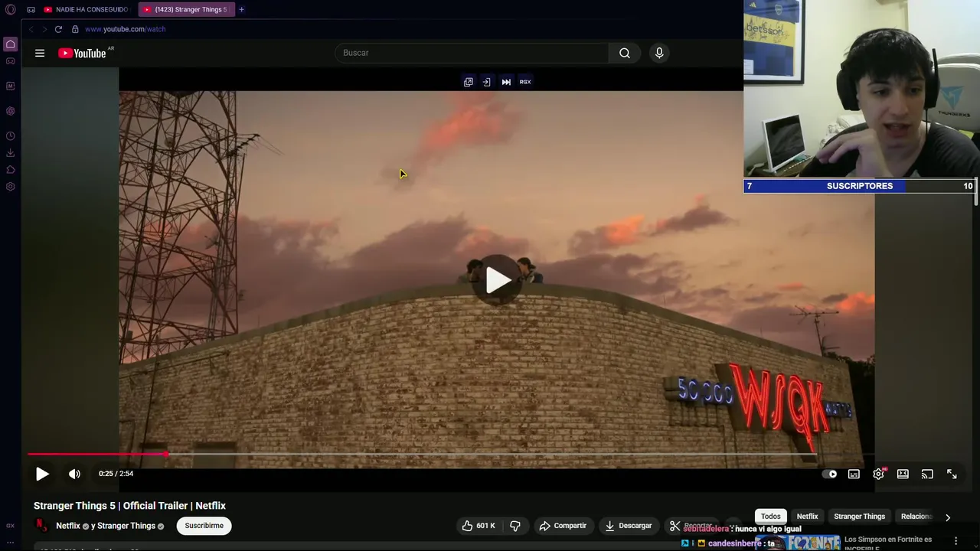Open the Stranger Things channel link
The height and width of the screenshot is (551, 980).
[126, 526]
